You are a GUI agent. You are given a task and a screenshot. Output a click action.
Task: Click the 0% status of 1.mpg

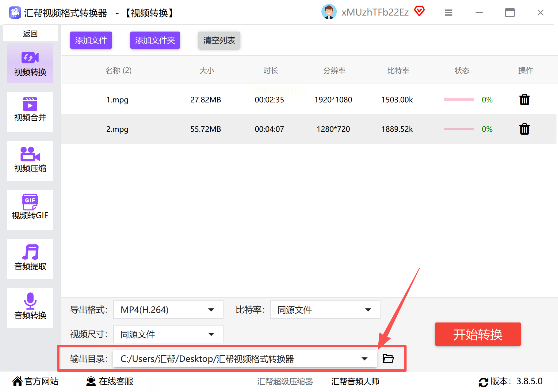pos(487,100)
